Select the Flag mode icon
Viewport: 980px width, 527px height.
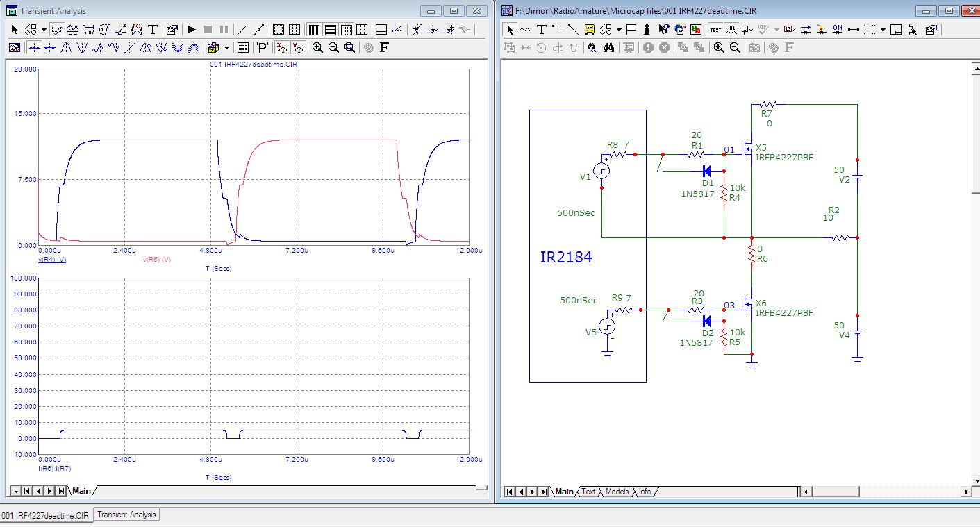coord(631,30)
